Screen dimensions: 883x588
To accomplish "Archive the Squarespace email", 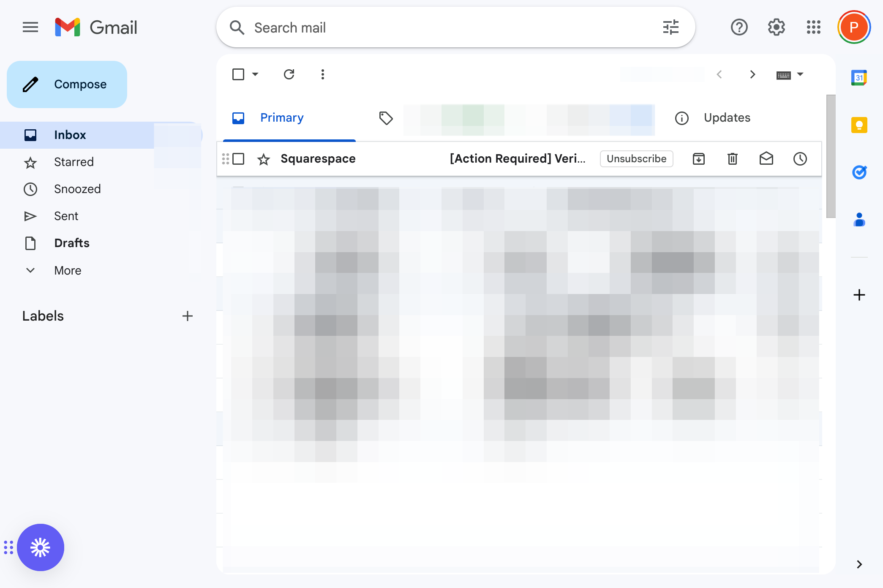I will (699, 159).
